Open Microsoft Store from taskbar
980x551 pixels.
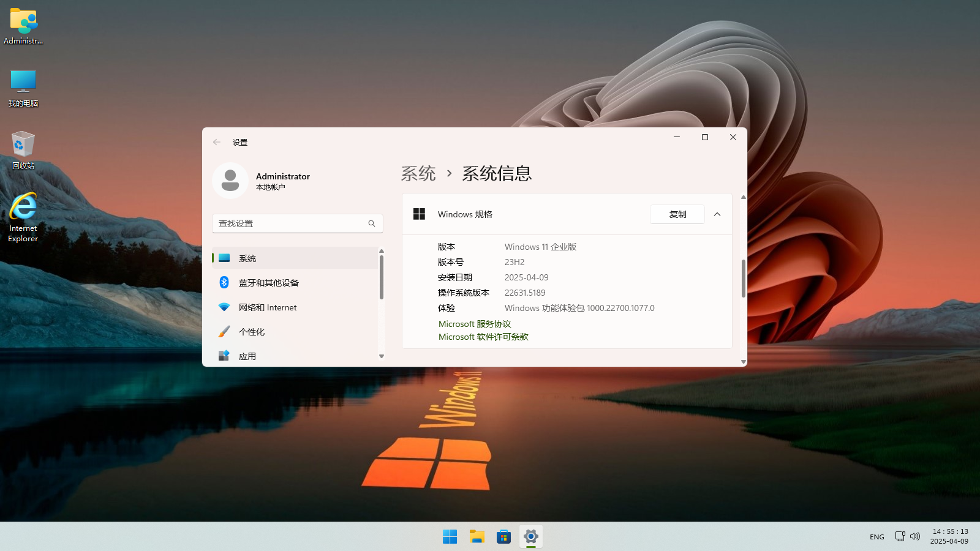[x=504, y=537]
